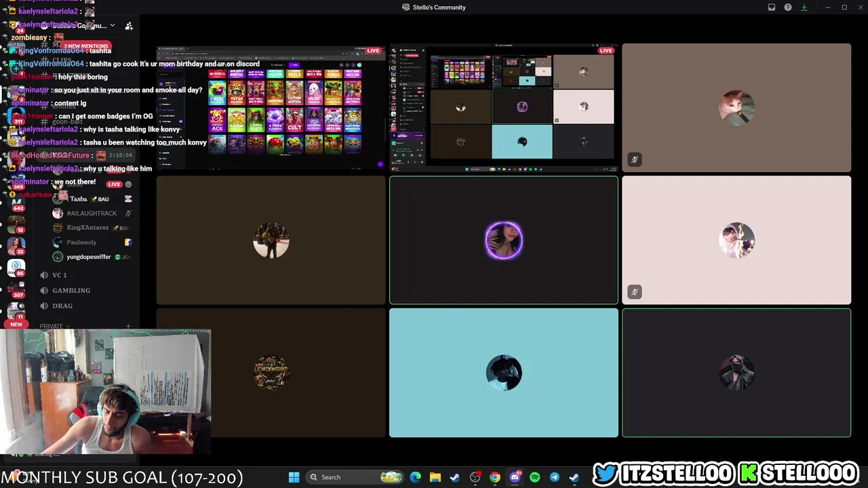
Task: Select the brown tile with standing figure avatar
Action: click(271, 240)
